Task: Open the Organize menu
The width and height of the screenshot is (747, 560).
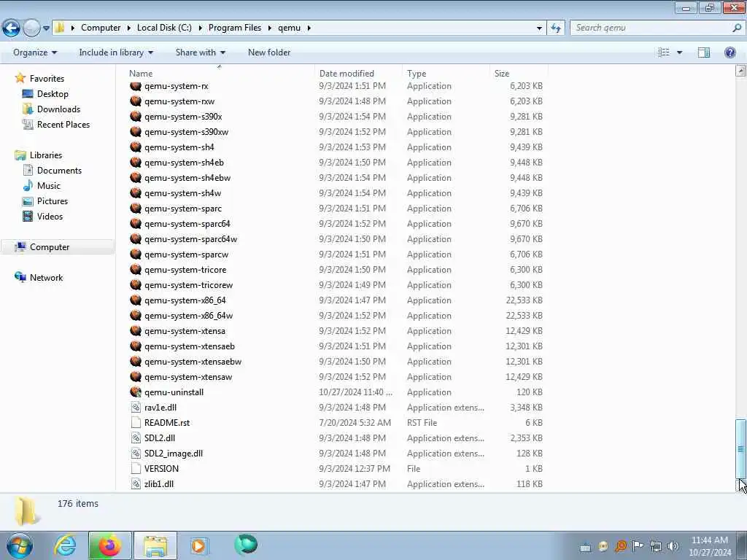Action: point(35,52)
